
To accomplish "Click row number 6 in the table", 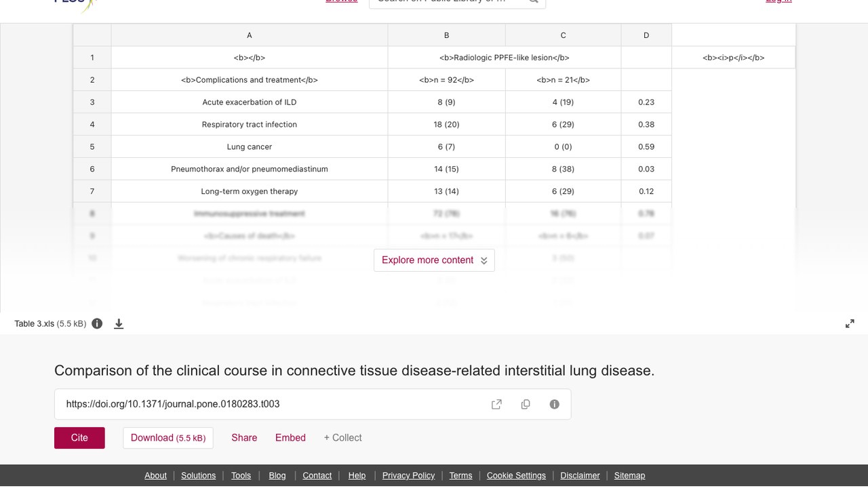I will click(92, 169).
